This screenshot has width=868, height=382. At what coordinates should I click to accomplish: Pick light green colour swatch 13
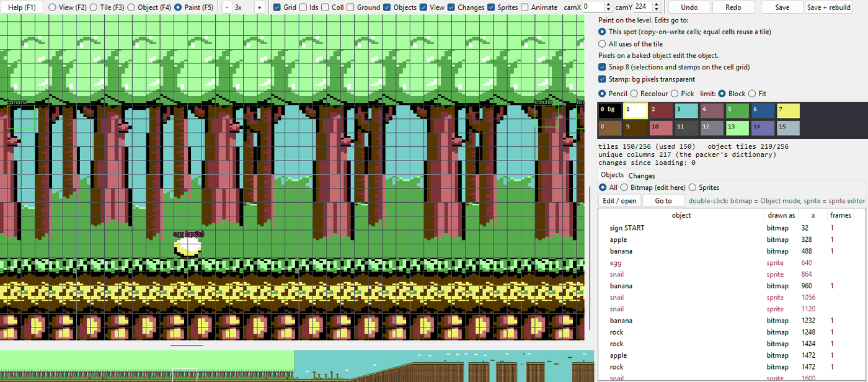pyautogui.click(x=737, y=128)
